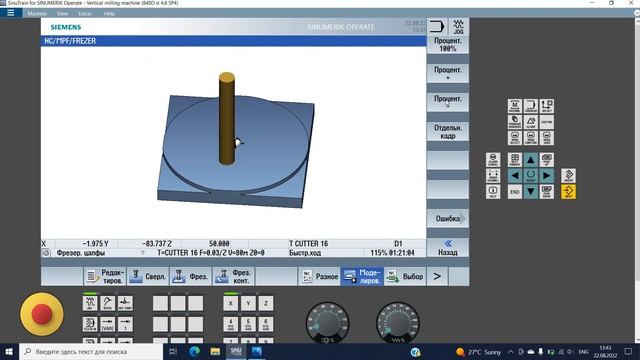Click the MENU FUNCTION key
The height and width of the screenshot is (360, 640).
coord(530,138)
